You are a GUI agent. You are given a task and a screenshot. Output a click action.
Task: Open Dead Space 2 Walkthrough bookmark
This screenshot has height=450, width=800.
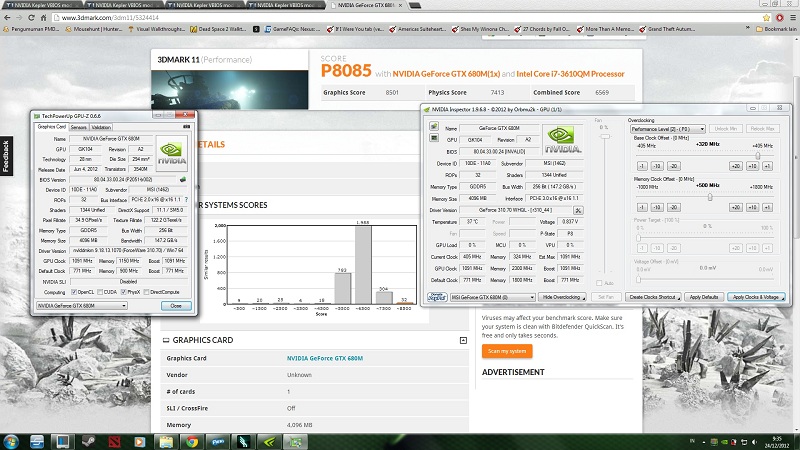(218, 29)
